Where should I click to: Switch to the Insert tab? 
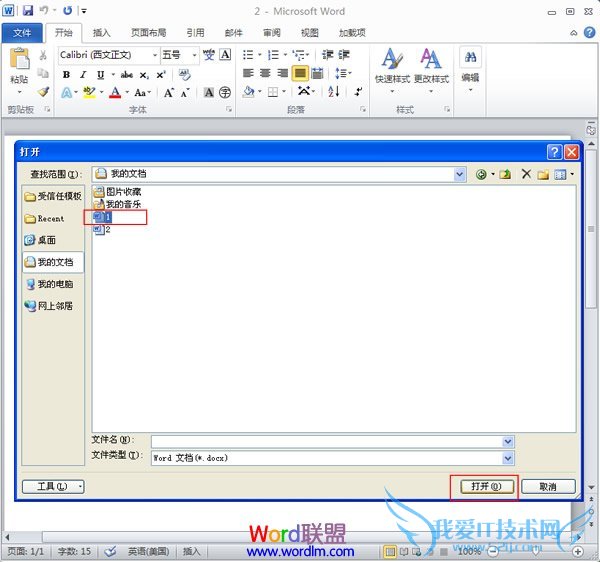102,33
